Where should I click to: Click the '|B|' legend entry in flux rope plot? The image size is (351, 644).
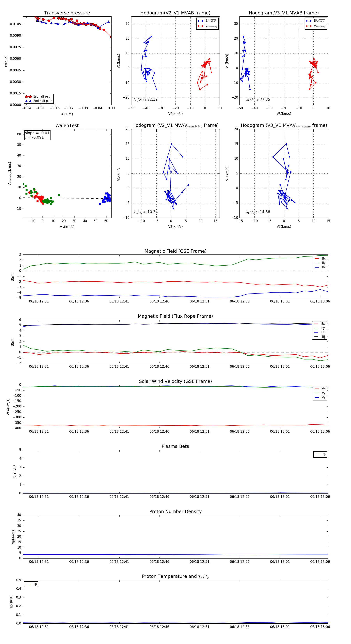[320, 337]
